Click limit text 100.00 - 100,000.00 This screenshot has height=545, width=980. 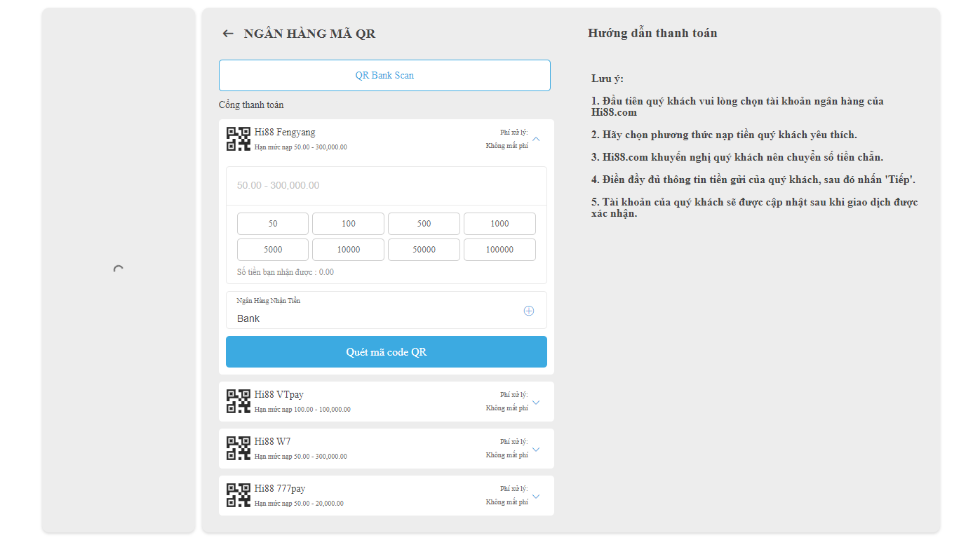coord(322,410)
